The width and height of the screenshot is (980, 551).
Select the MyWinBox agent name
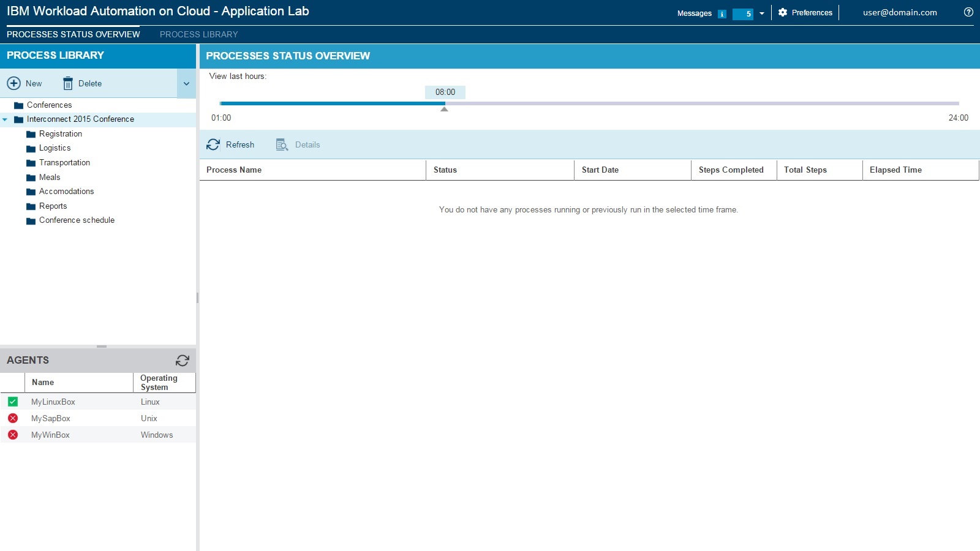[x=50, y=435]
